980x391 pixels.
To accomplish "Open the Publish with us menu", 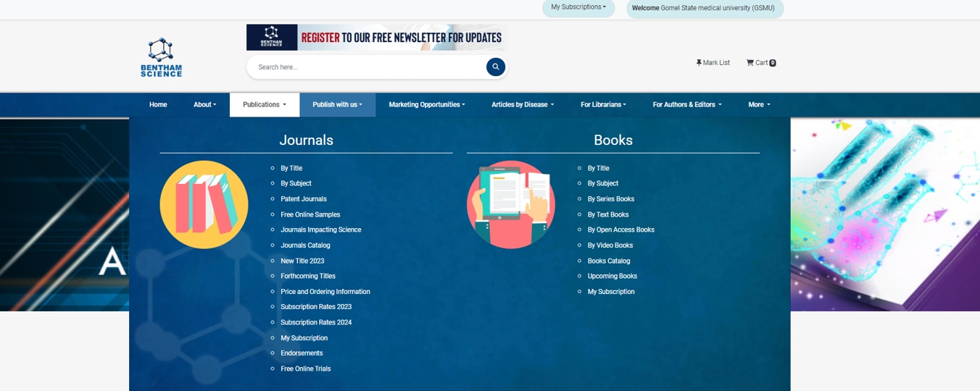I will point(337,105).
